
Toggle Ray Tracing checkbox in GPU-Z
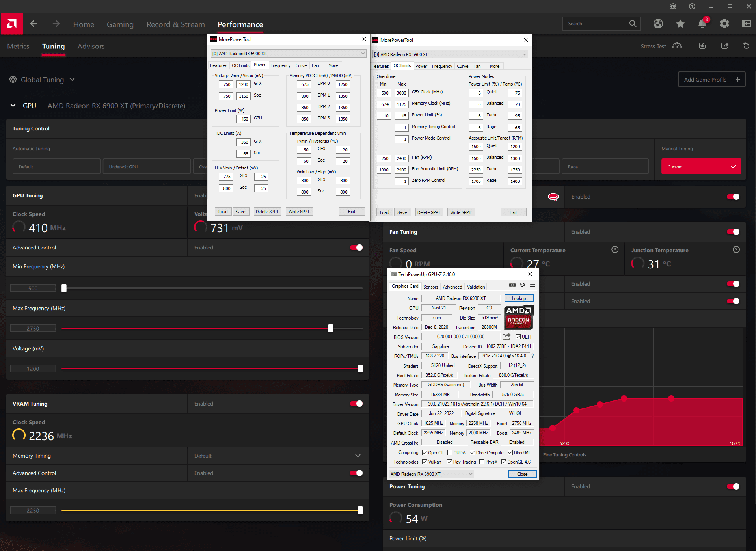coord(449,462)
